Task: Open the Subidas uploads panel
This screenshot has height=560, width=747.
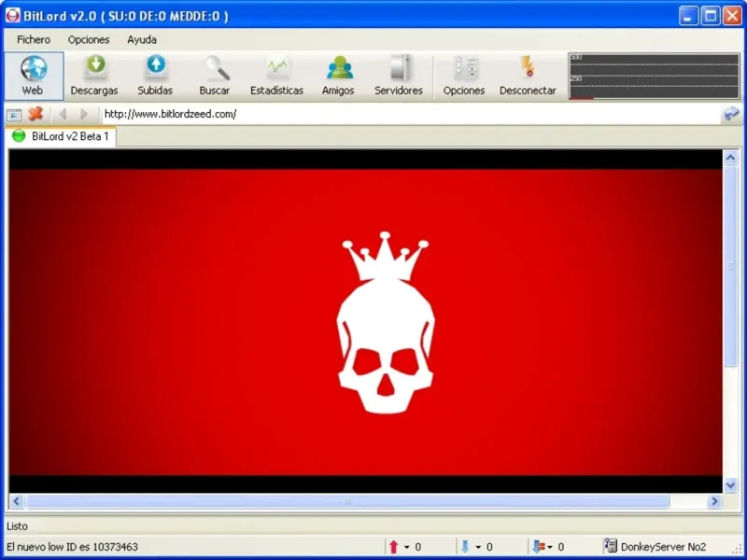Action: pos(155,77)
